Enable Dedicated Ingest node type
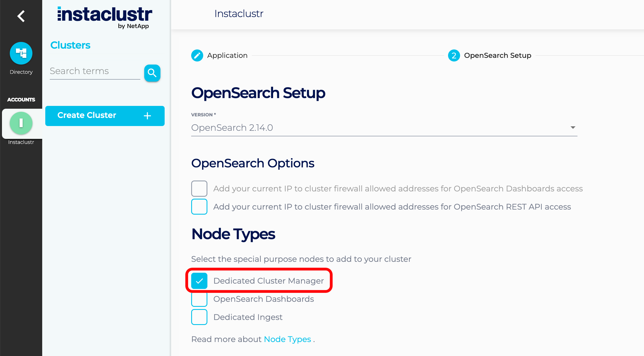644x356 pixels. (x=199, y=317)
